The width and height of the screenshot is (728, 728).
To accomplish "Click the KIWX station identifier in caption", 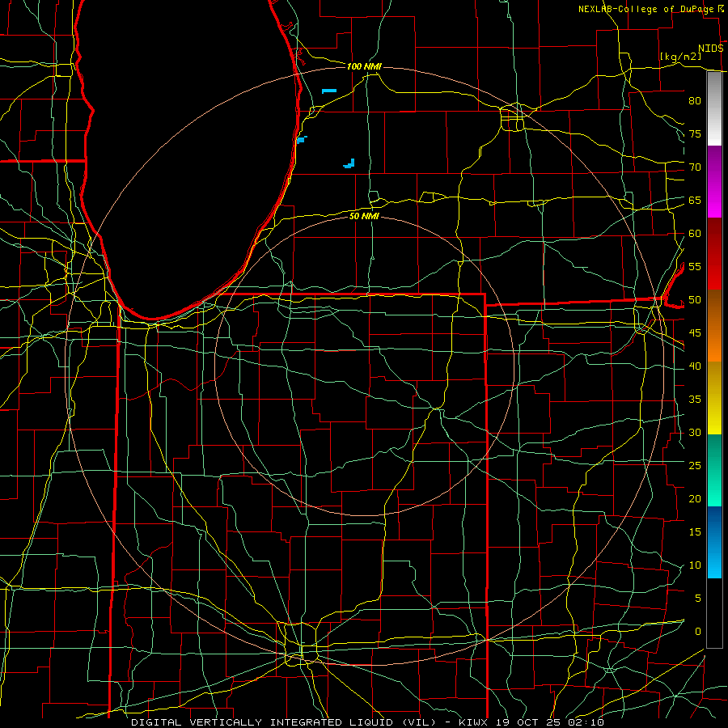I will [475, 722].
